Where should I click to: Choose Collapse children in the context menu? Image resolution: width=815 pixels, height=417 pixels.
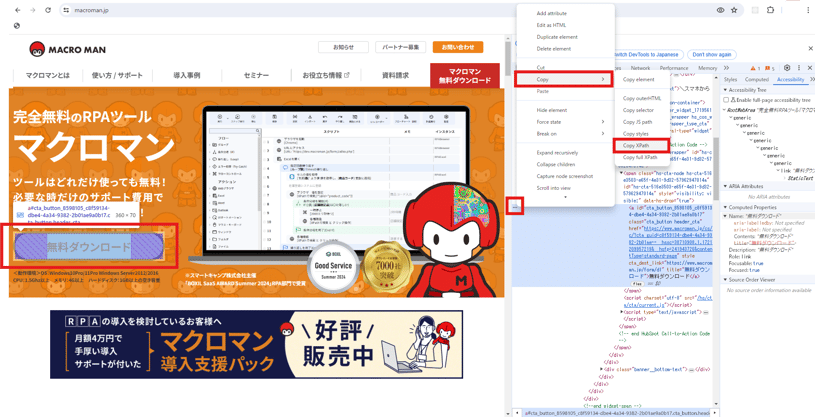[556, 164]
